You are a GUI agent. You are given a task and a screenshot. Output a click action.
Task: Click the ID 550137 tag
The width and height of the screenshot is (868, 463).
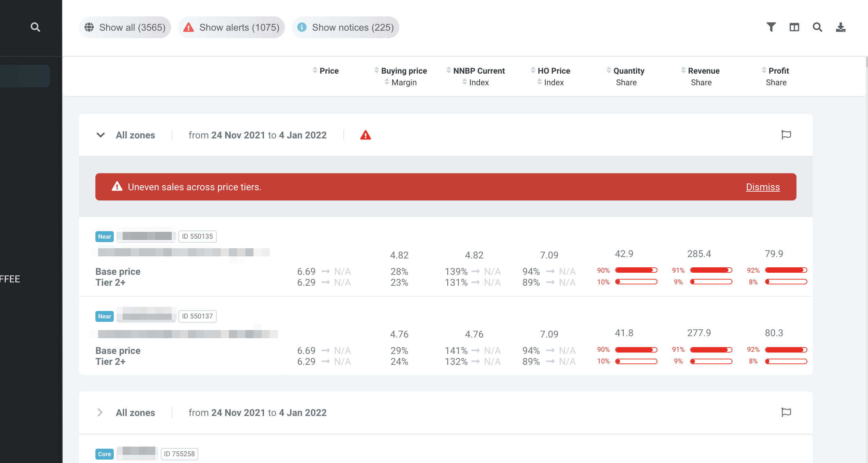click(198, 316)
